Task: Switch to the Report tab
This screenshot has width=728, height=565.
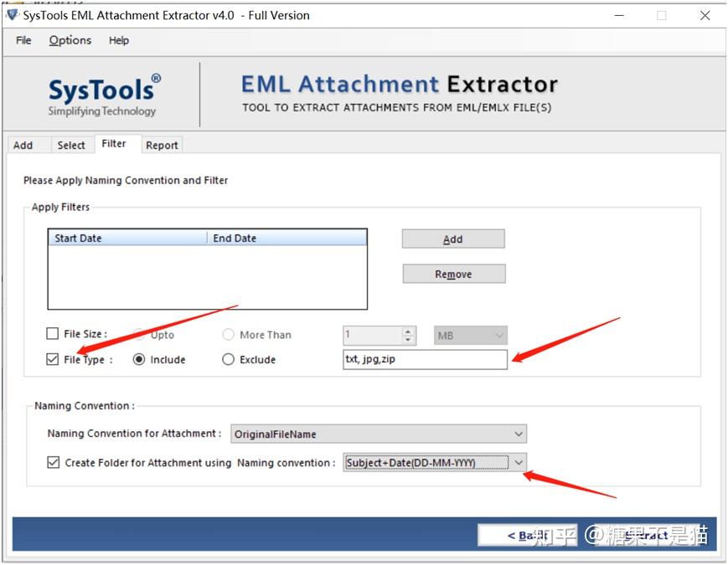Action: (x=162, y=145)
